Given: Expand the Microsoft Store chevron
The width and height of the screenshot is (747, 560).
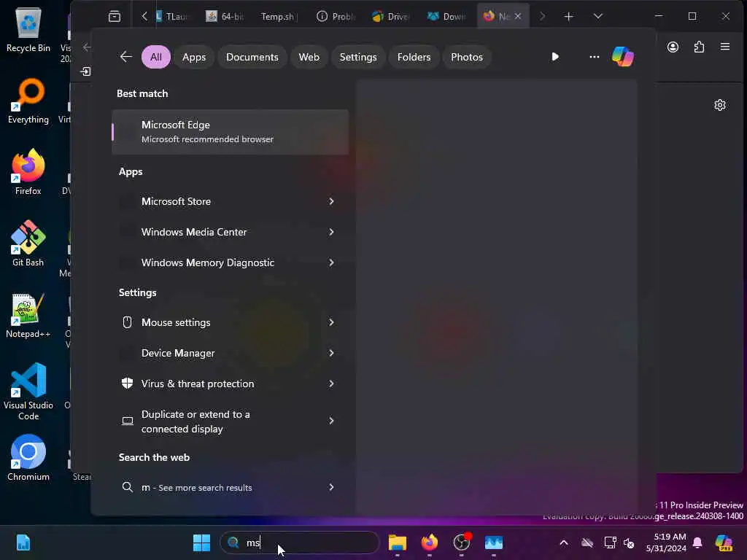Looking at the screenshot, I should (331, 201).
